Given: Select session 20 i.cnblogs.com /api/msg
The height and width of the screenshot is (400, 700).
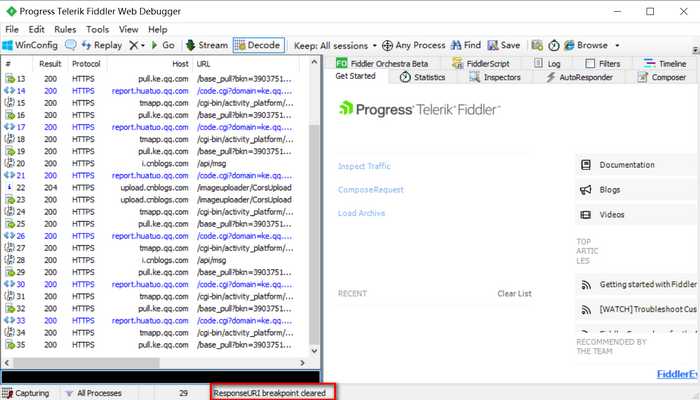Looking at the screenshot, I should click(154, 163).
